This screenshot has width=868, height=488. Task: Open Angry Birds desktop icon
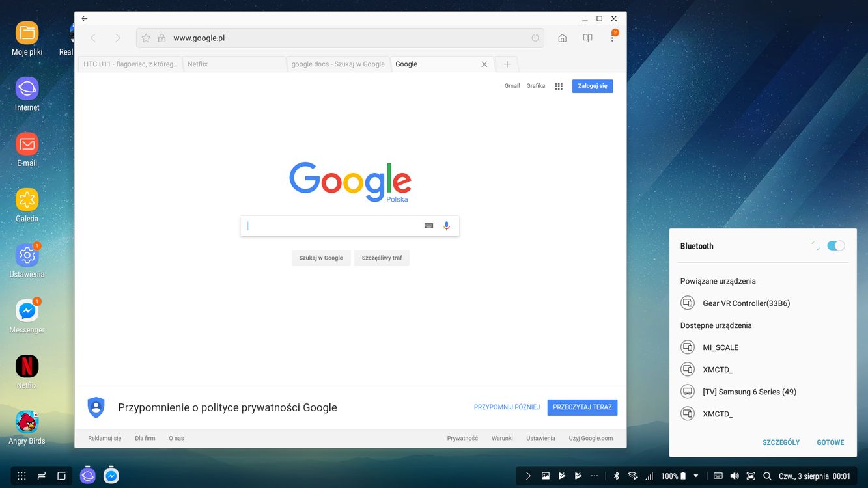(x=27, y=422)
